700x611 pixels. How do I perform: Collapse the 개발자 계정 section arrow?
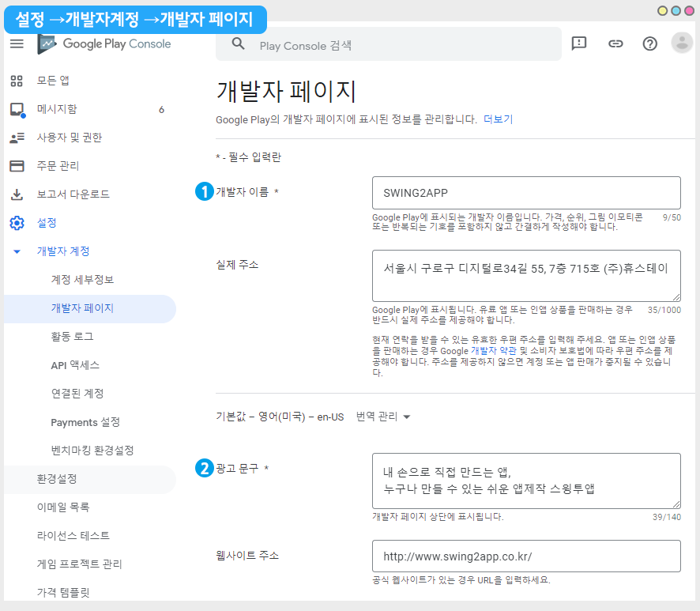[17, 251]
